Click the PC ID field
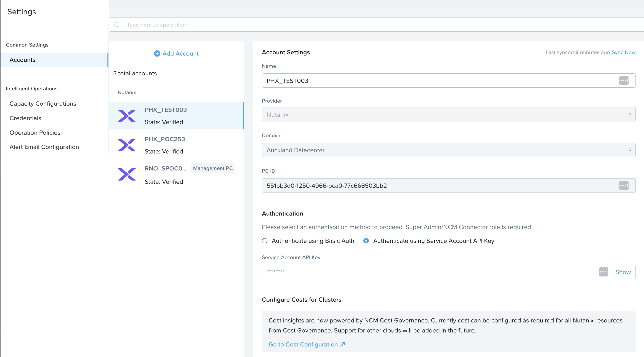Viewport: 644px width, 357px height. pyautogui.click(x=449, y=186)
